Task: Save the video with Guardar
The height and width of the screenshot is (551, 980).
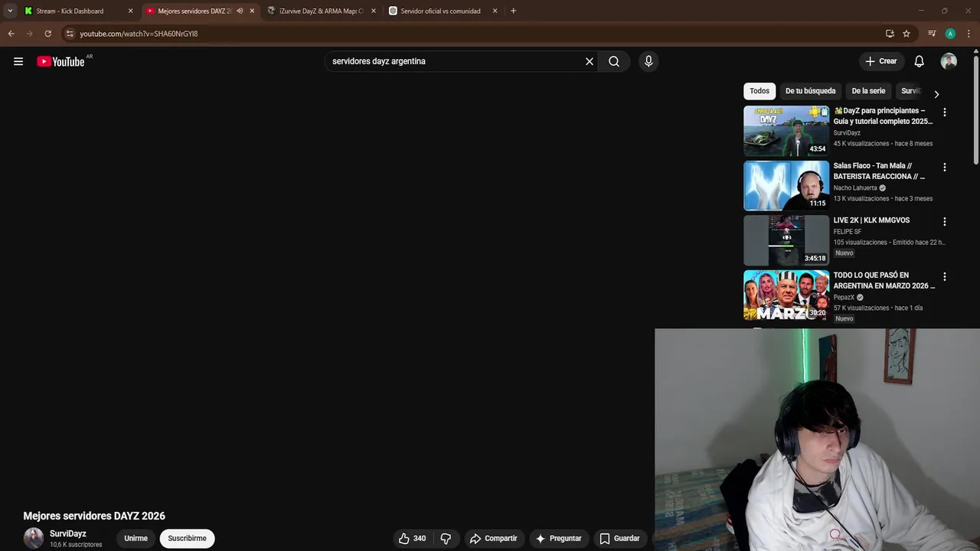Action: pyautogui.click(x=619, y=538)
